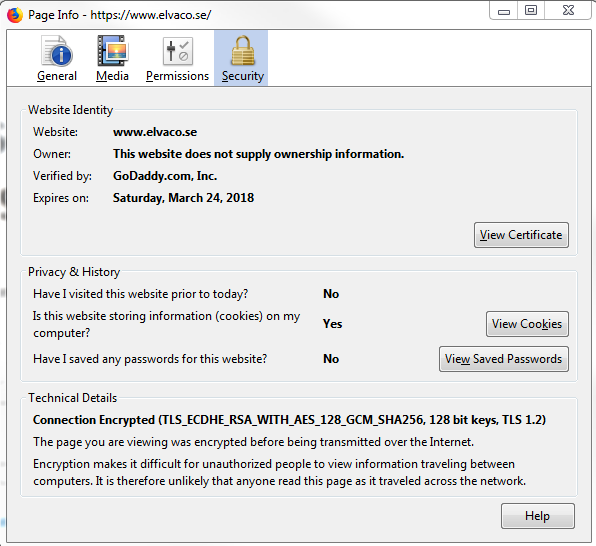Switch to the General tab label
The width and height of the screenshot is (596, 546).
click(57, 76)
